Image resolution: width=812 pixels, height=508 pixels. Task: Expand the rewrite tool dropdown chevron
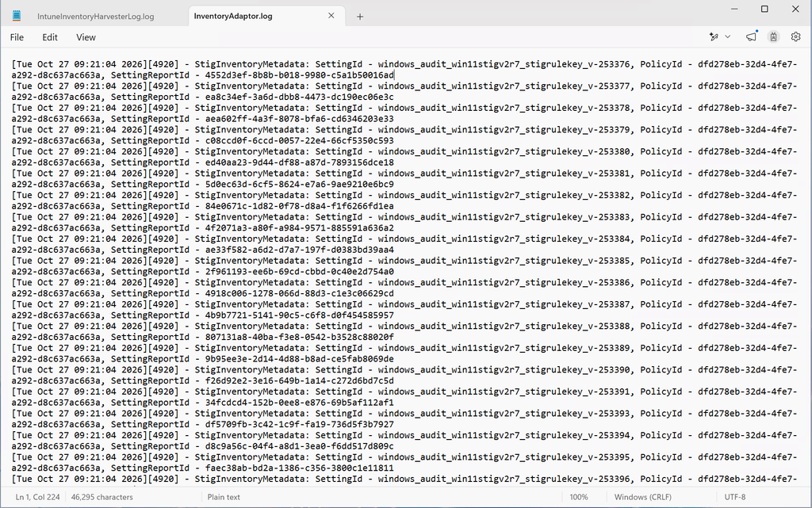pyautogui.click(x=728, y=36)
